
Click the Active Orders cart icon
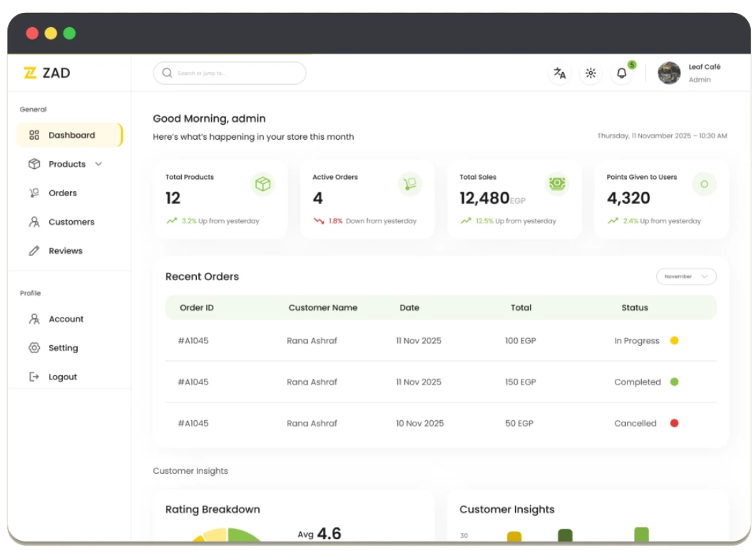coord(410,184)
